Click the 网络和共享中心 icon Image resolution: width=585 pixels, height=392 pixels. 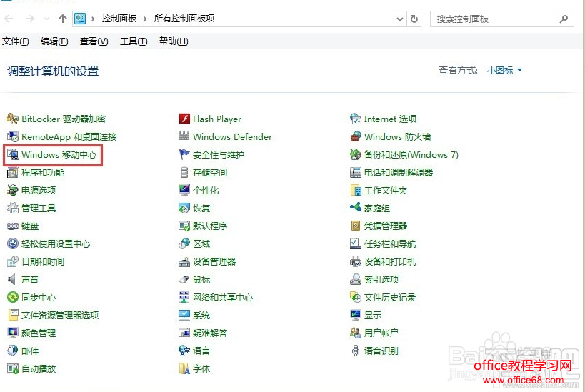coord(184,297)
